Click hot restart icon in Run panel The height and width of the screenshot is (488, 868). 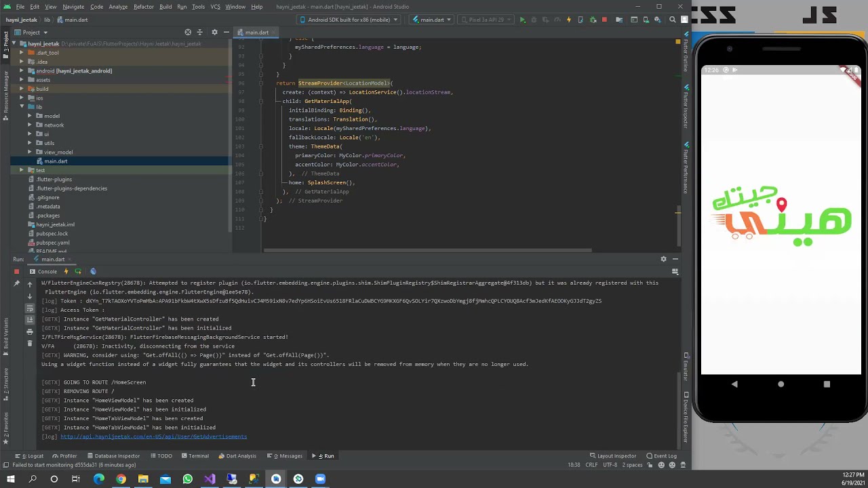point(78,271)
